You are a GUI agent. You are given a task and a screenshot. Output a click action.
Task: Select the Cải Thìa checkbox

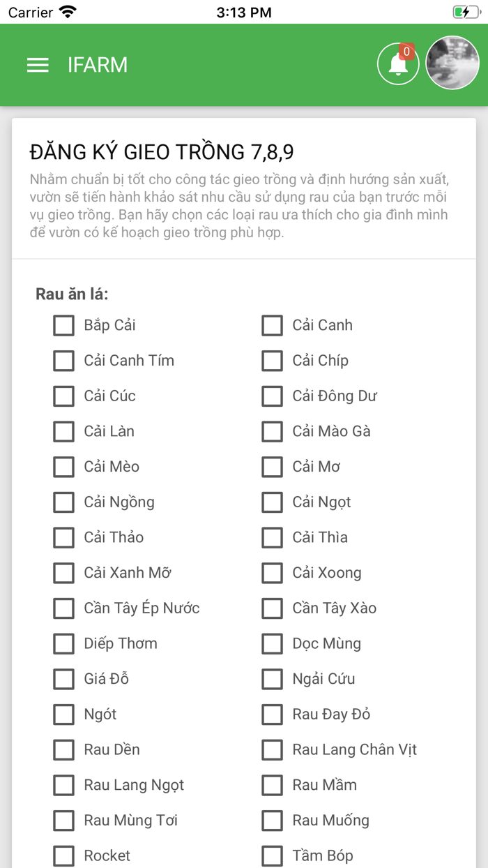273,538
